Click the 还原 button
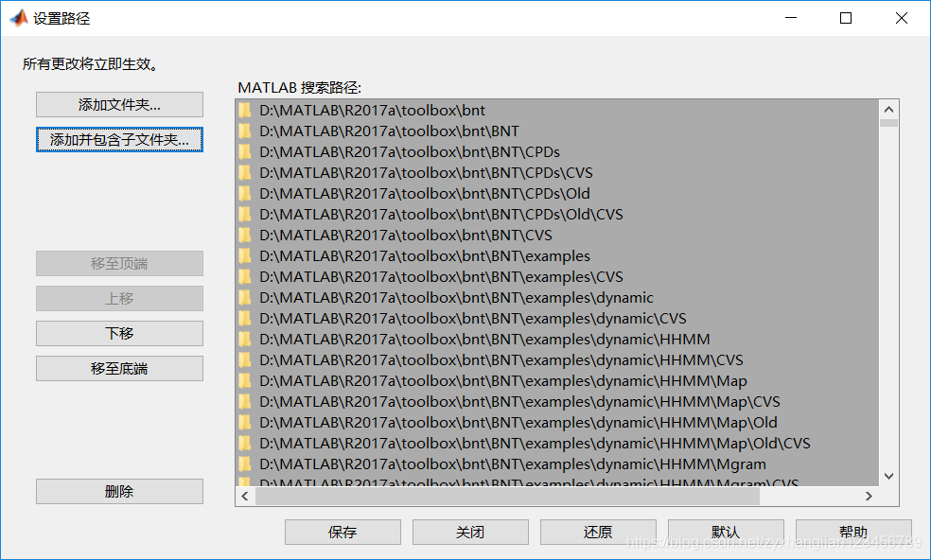The height and width of the screenshot is (560, 931). (x=598, y=532)
